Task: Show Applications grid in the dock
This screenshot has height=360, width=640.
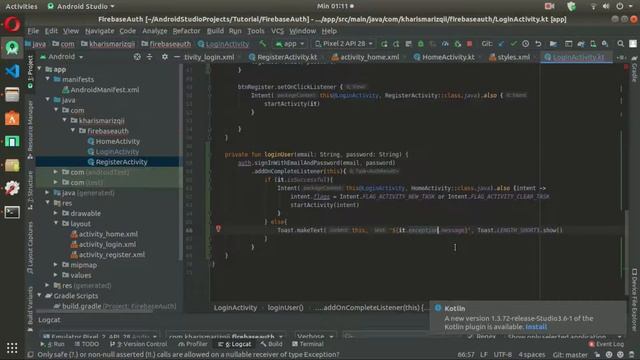Action: point(12,348)
